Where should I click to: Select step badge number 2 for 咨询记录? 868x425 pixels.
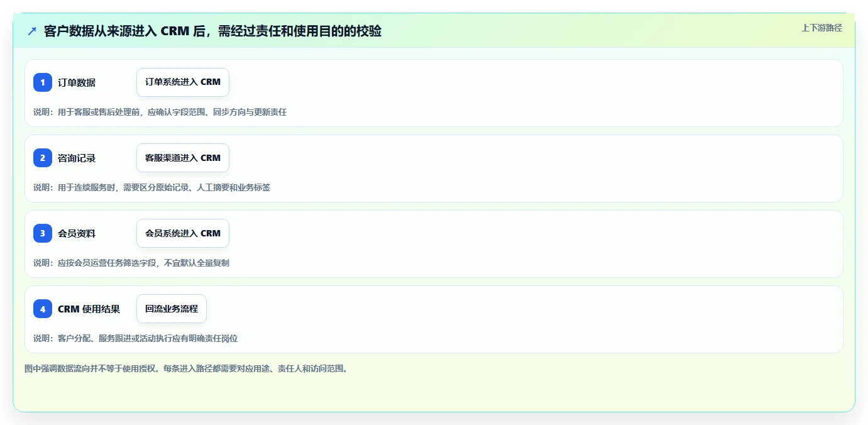43,158
